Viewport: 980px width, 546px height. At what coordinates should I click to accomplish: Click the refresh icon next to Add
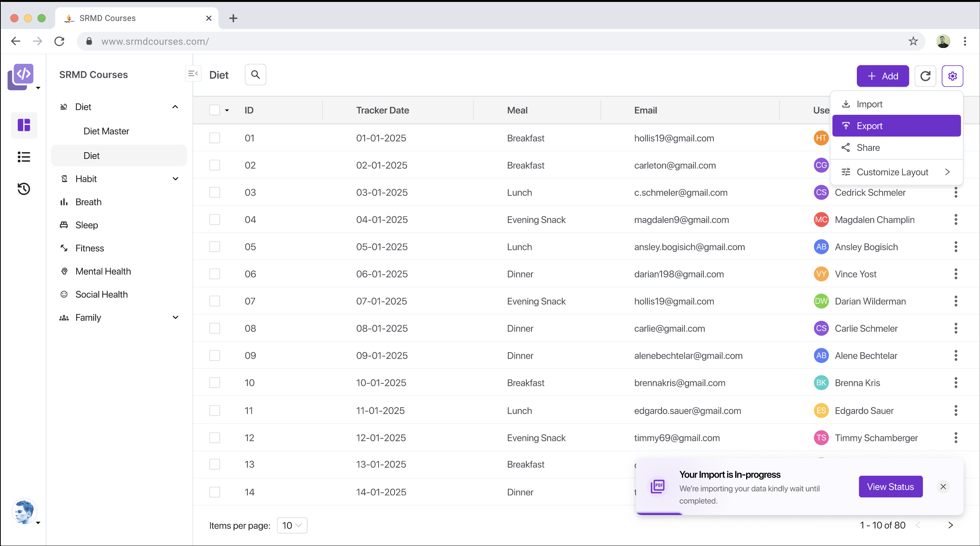point(925,76)
